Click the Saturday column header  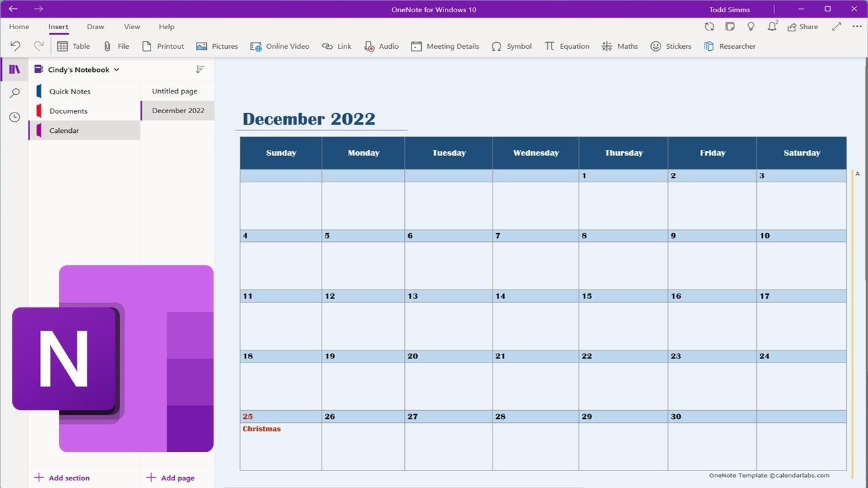802,153
